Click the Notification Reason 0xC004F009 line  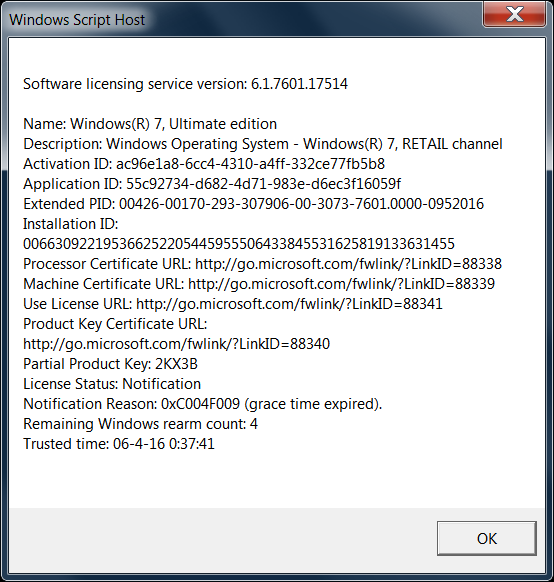point(203,405)
